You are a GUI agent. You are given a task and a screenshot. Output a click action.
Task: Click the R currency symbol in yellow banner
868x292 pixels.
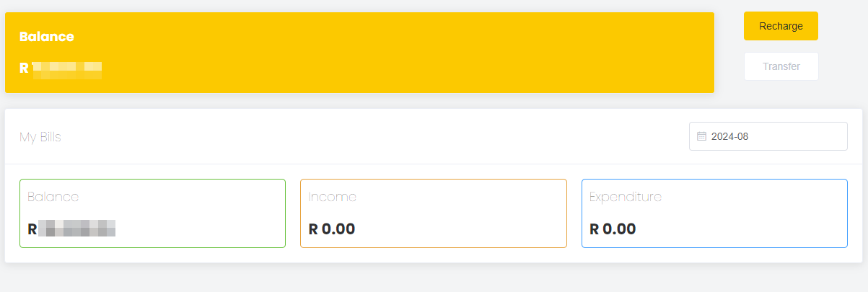[24, 68]
